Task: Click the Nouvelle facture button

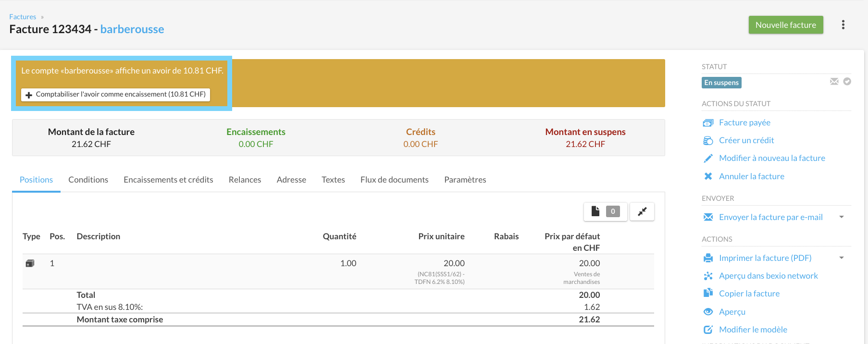Action: point(785,25)
